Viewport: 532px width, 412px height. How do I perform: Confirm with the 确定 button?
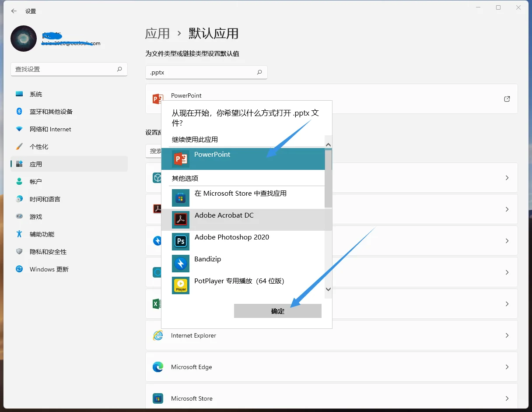coord(277,311)
